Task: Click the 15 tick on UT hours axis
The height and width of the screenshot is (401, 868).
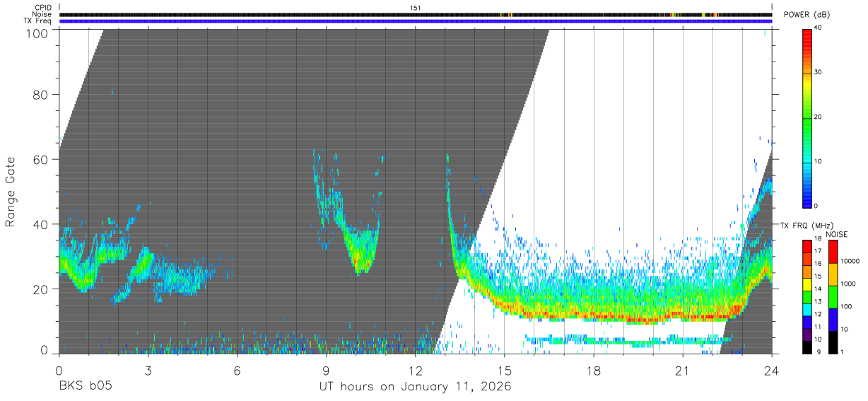Action: [x=504, y=371]
